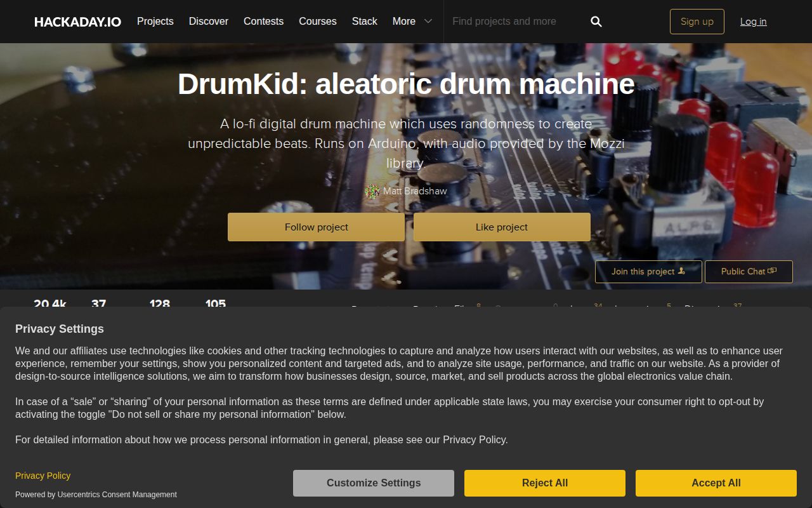Click the Hackaday.io logo
The height and width of the screenshot is (508, 812).
pos(77,22)
